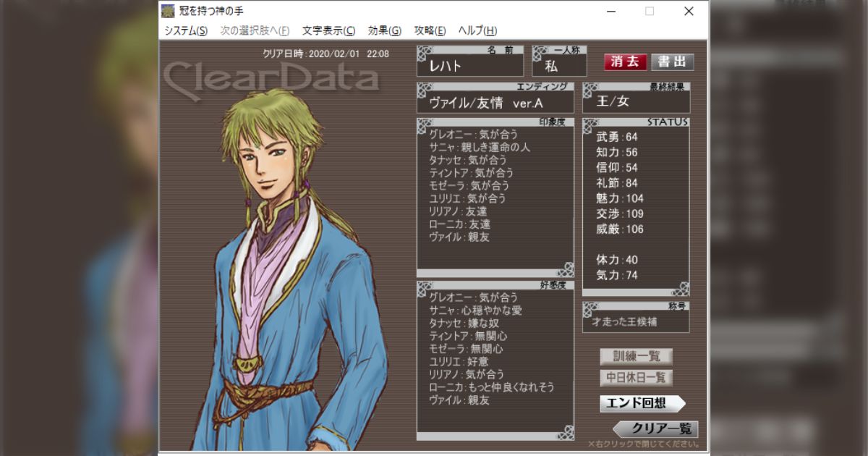Click the app icon in the title bar
Viewport: 868px width, 456px height.
168,11
